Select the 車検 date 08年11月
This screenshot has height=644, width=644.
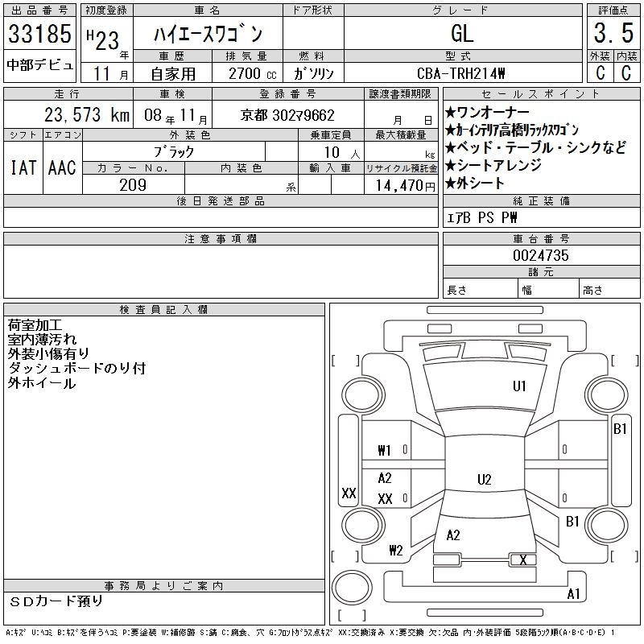tap(175, 115)
